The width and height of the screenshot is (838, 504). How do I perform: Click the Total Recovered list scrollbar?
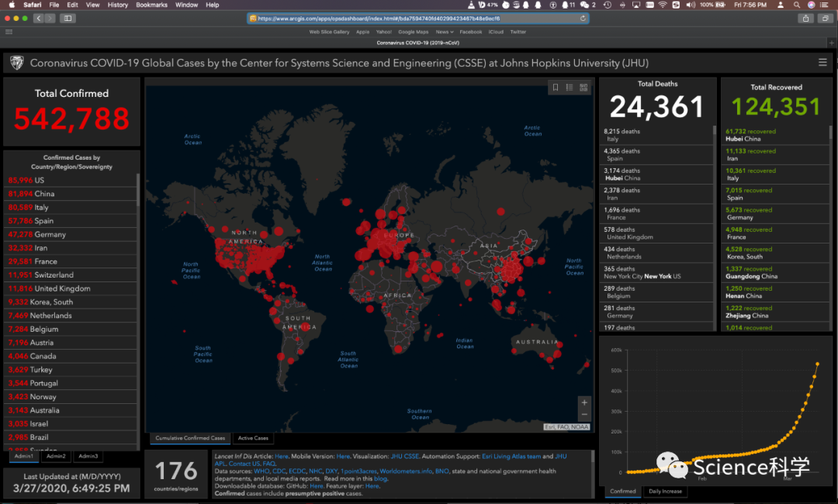pyautogui.click(x=830, y=132)
